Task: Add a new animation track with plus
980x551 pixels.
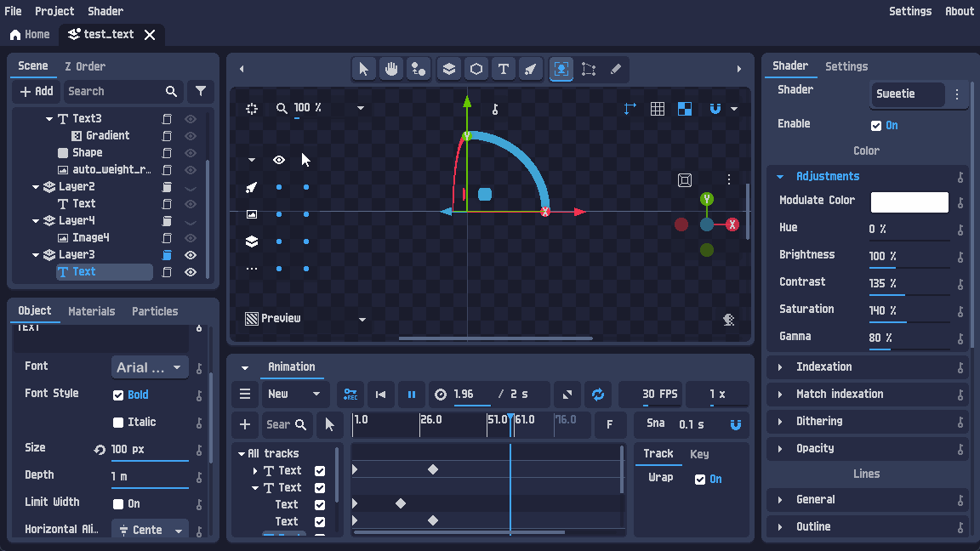Action: point(245,425)
